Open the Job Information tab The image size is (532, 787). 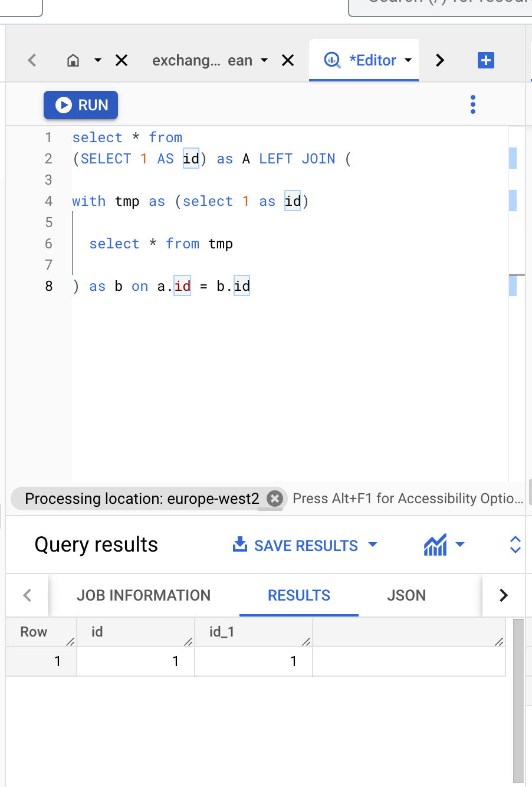point(143,595)
